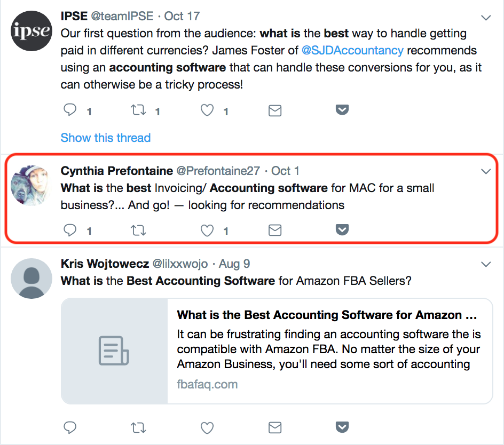
Task: Like the IPSE tweet
Action: tap(207, 110)
